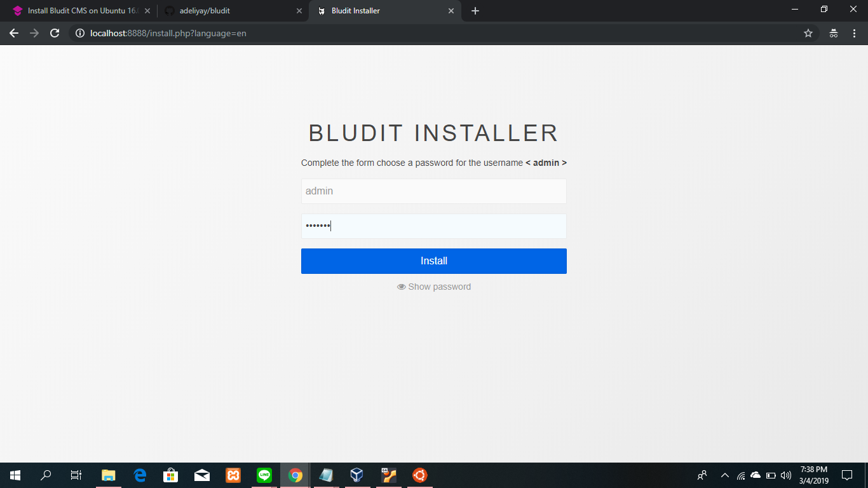This screenshot has width=868, height=488.
Task: Open VirtualBox from the taskbar
Action: coord(356,475)
